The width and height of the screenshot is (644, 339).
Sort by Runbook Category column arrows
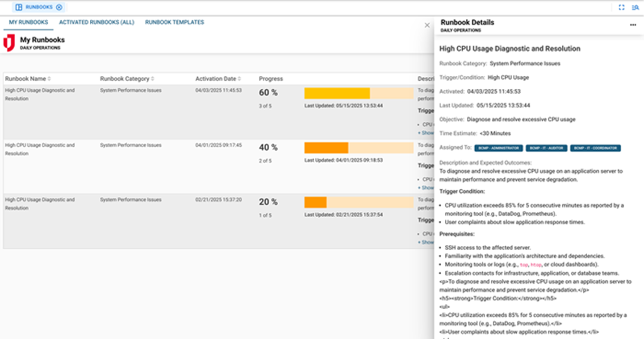(152, 79)
